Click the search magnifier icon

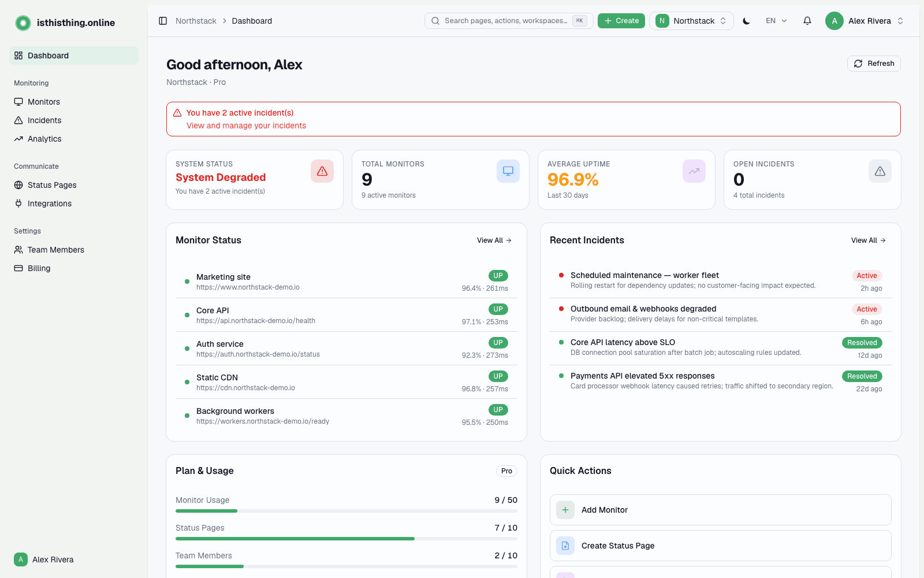[x=435, y=21]
